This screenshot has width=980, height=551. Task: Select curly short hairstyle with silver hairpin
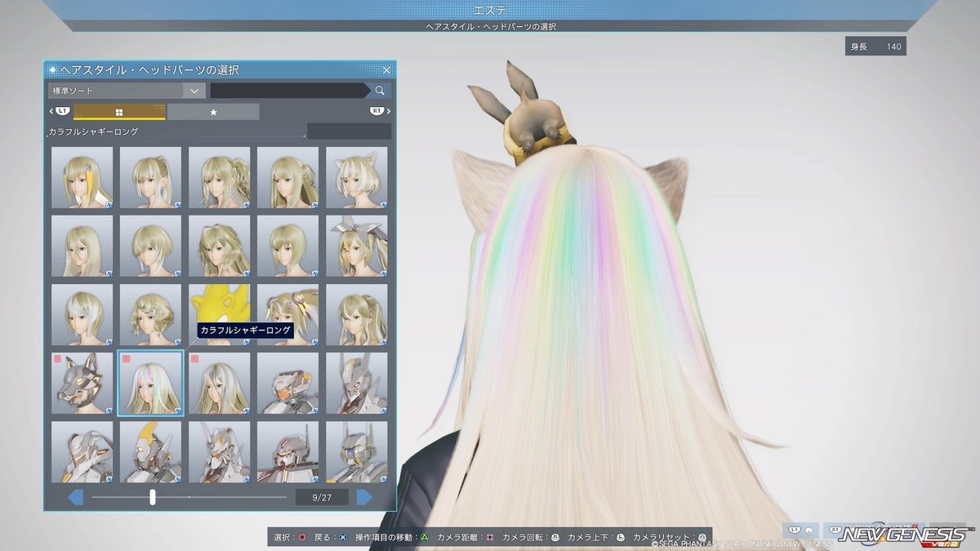click(x=150, y=315)
